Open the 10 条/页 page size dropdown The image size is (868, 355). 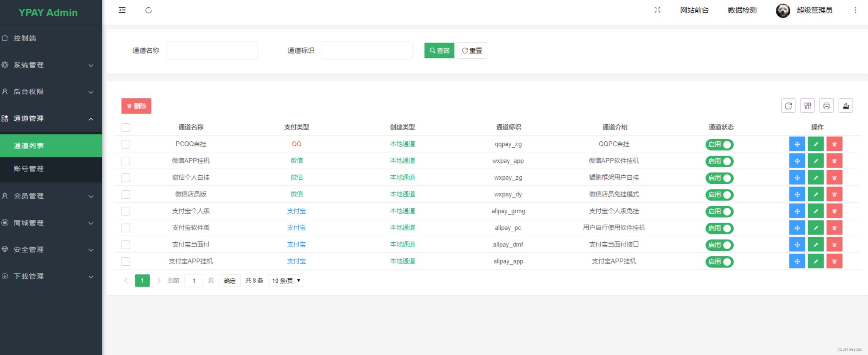point(285,280)
